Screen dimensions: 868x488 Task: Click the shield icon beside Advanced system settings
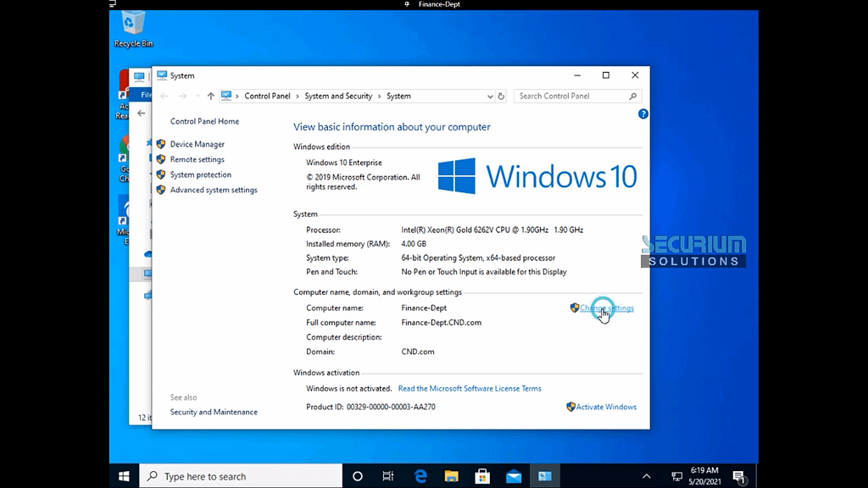pyautogui.click(x=161, y=190)
